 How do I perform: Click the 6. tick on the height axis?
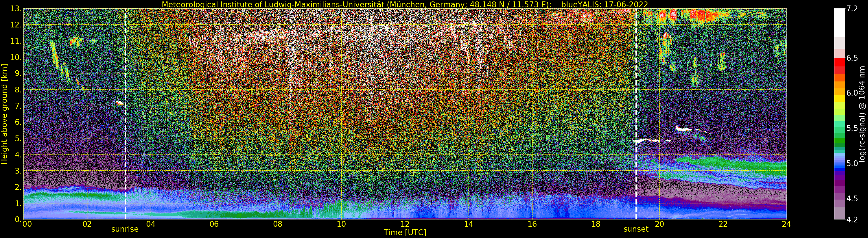click(x=18, y=122)
